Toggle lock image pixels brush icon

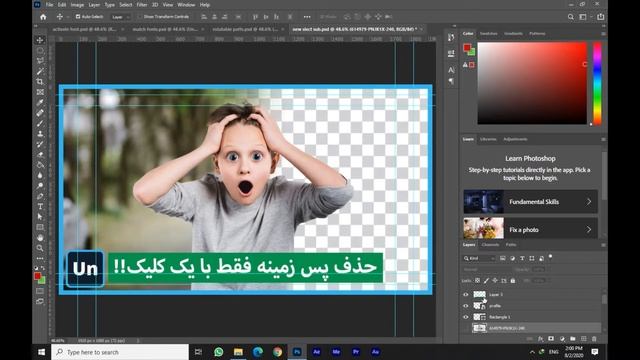click(486, 280)
